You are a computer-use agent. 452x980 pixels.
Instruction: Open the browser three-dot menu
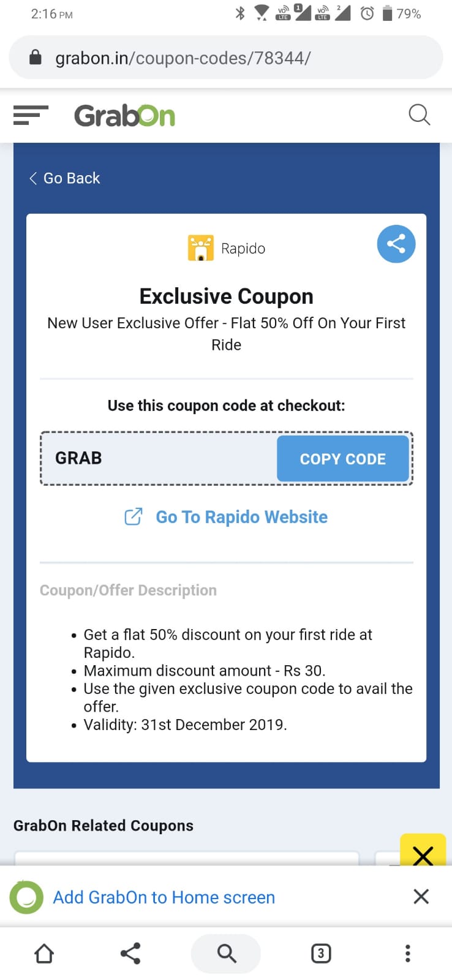coord(408,953)
